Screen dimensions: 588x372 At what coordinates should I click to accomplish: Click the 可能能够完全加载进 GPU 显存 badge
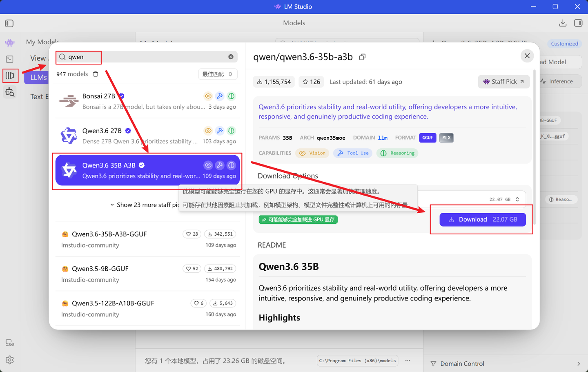pos(298,220)
